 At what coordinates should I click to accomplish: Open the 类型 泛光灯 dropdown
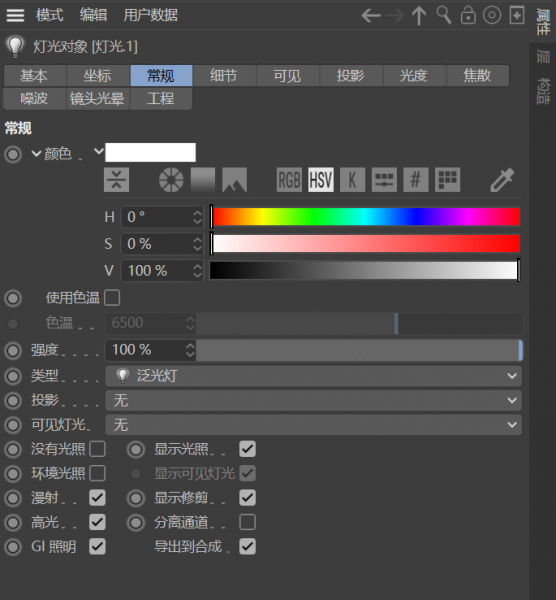[313, 376]
